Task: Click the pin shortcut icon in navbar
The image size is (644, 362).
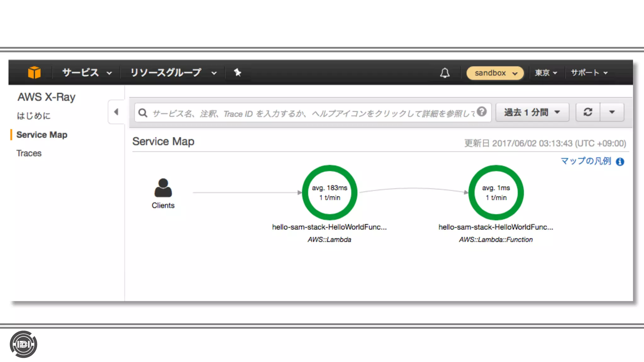Action: 237,73
